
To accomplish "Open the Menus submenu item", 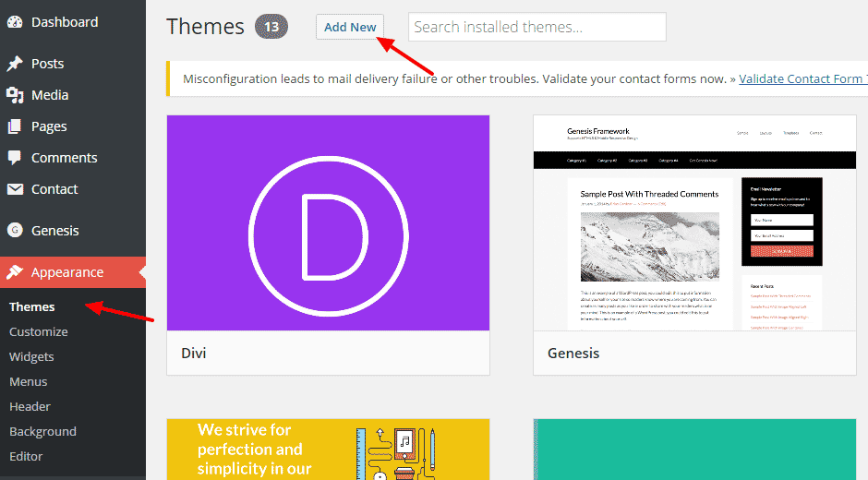I will click(29, 381).
